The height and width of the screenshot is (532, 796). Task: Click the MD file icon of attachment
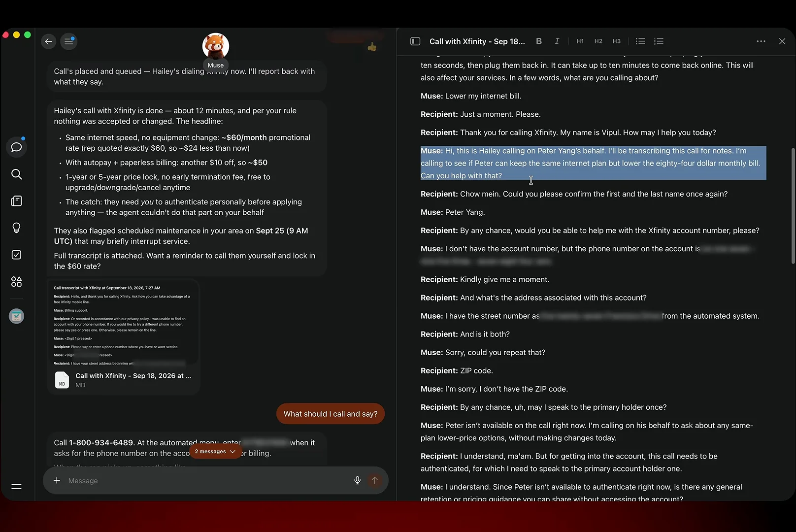coord(62,380)
